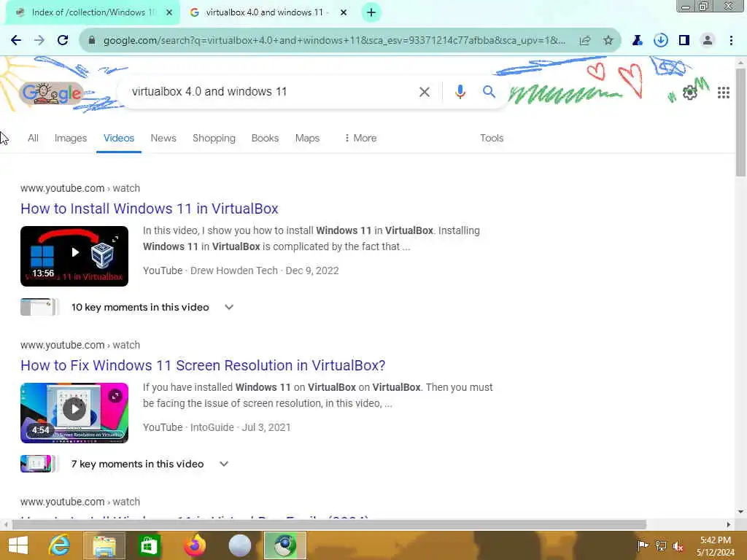Click the scroll right arrow

click(x=729, y=525)
